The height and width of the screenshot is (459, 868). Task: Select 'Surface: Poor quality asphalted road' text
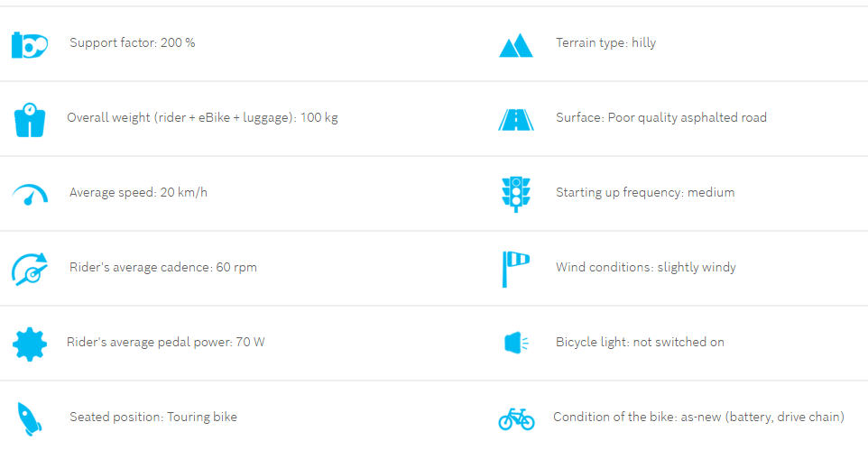(661, 118)
